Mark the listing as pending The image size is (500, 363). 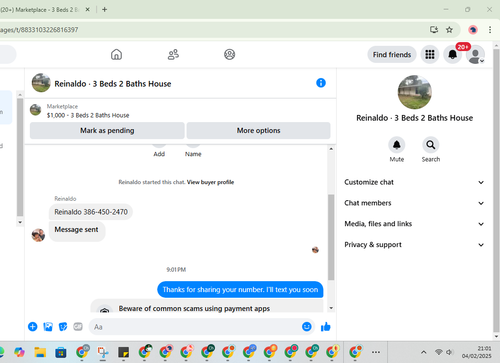107,130
